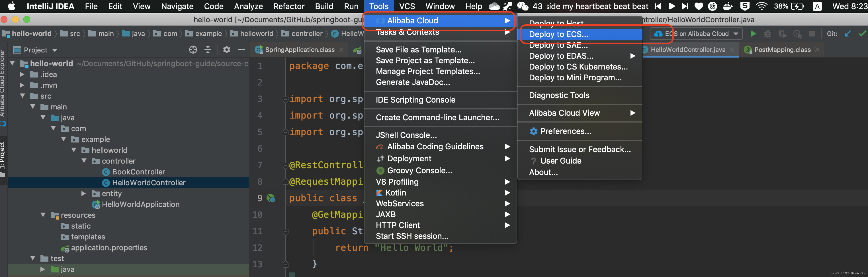The width and height of the screenshot is (868, 277).
Task: Click the locate target crosshair in Project panel
Action: click(x=193, y=50)
